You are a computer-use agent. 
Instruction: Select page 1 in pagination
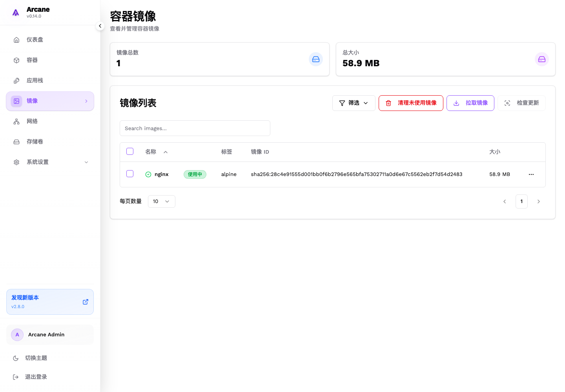[x=521, y=201]
